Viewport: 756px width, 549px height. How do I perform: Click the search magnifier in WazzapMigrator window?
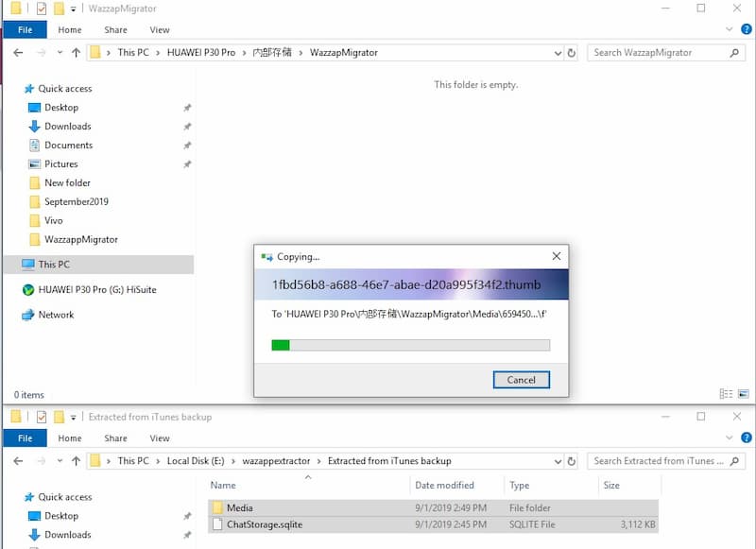(734, 53)
